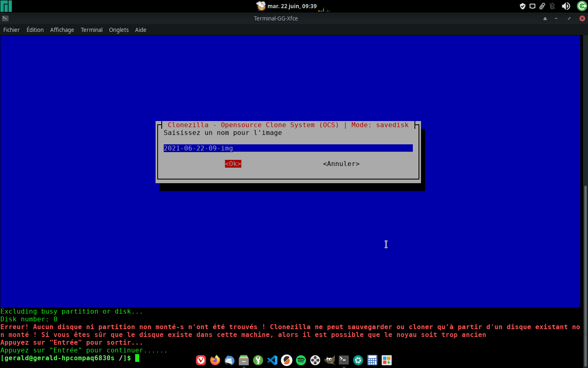Image resolution: width=588 pixels, height=368 pixels.
Task: Close the Terminal-GG-Xfce window
Action: click(x=582, y=18)
